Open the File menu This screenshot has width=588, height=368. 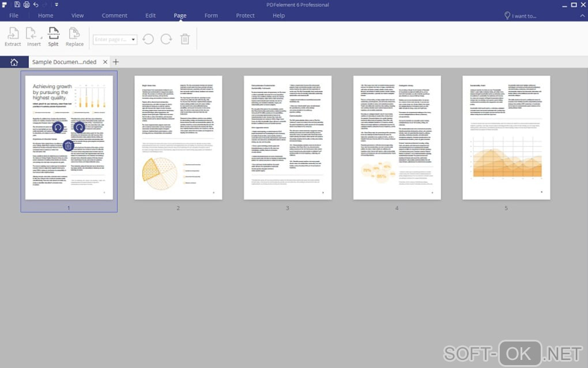[14, 16]
